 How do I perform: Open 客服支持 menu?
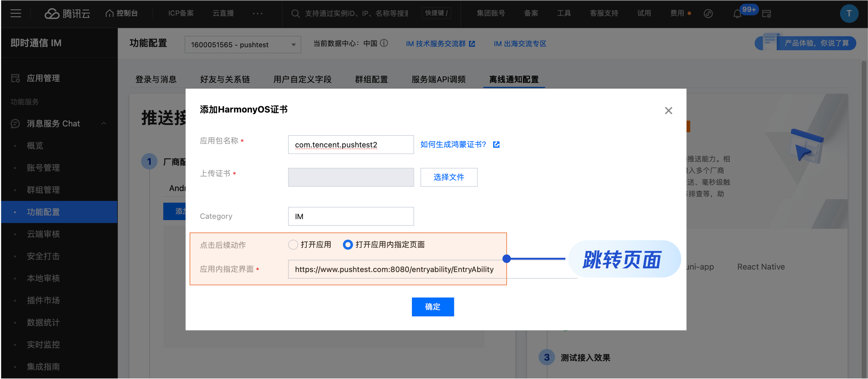pyautogui.click(x=604, y=13)
